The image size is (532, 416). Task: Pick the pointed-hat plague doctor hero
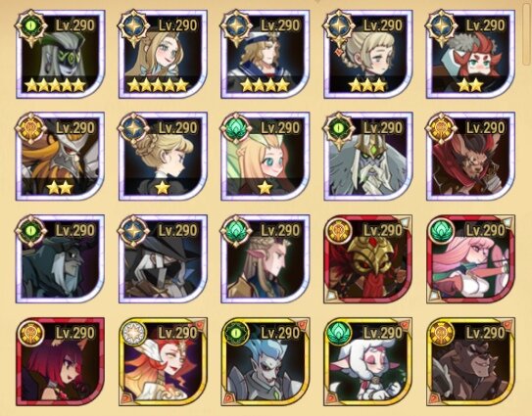tap(163, 258)
